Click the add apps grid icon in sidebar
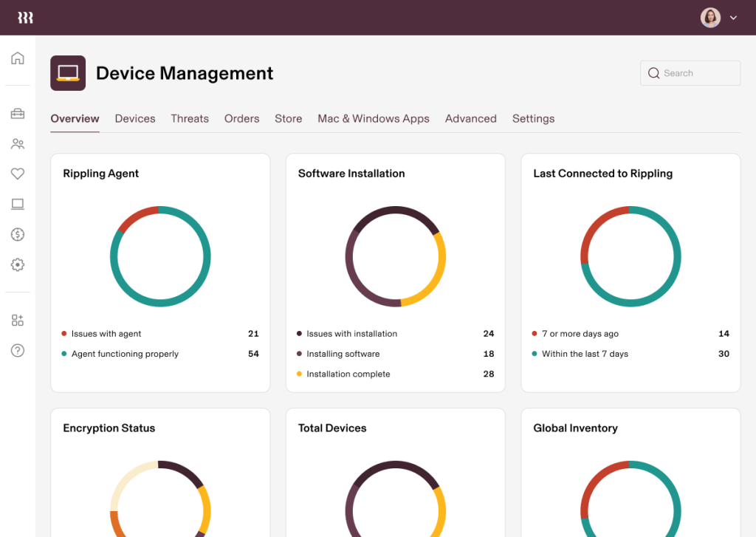The image size is (756, 537). [x=18, y=320]
